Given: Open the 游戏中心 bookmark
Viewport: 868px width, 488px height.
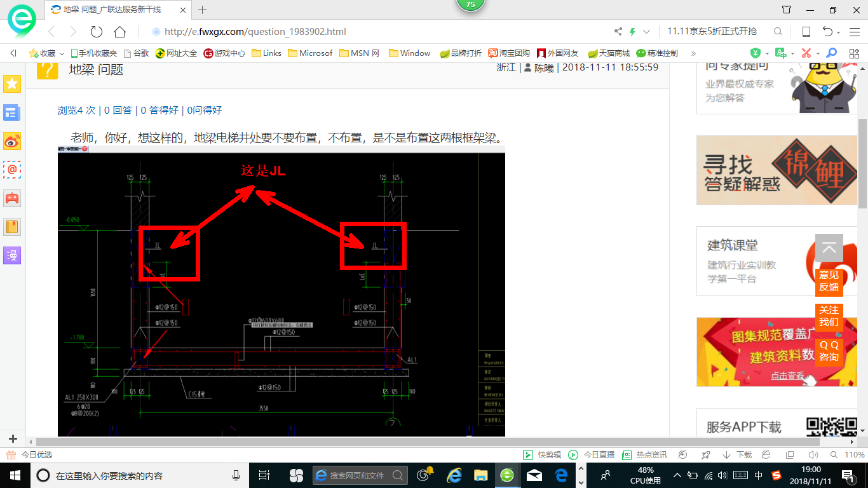Looking at the screenshot, I should coord(224,53).
